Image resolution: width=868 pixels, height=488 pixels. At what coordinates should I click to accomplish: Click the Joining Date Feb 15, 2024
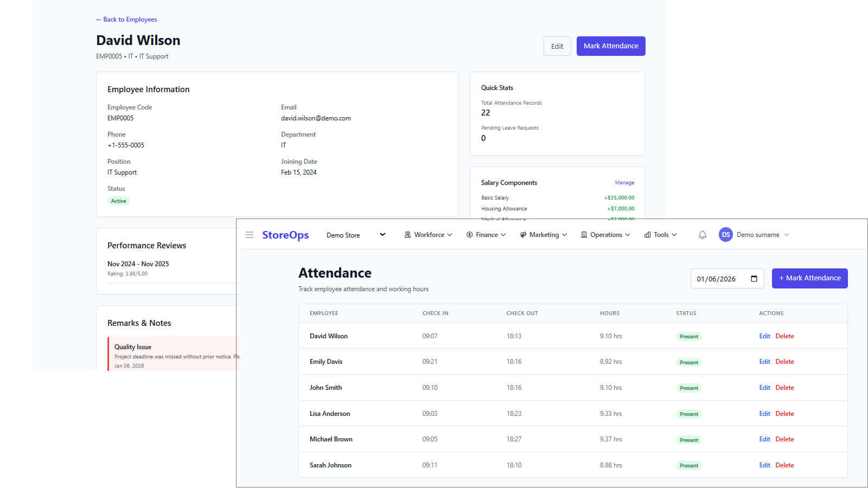click(x=298, y=172)
